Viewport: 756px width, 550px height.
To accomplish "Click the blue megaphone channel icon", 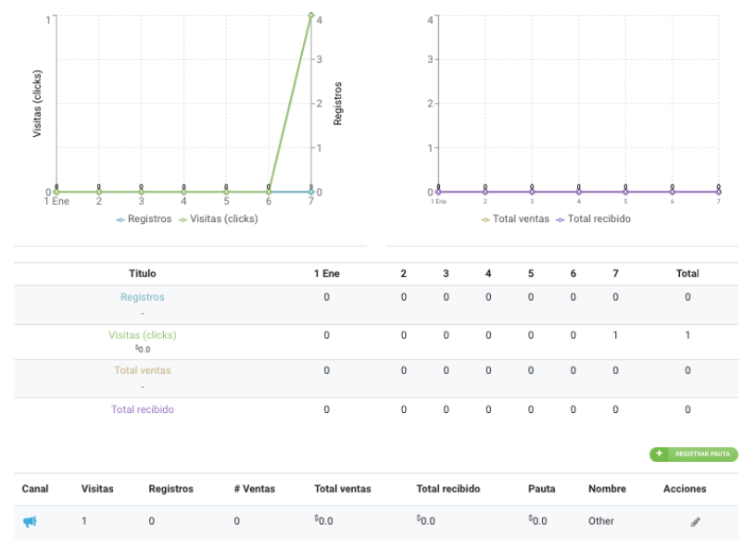I will (x=30, y=521).
